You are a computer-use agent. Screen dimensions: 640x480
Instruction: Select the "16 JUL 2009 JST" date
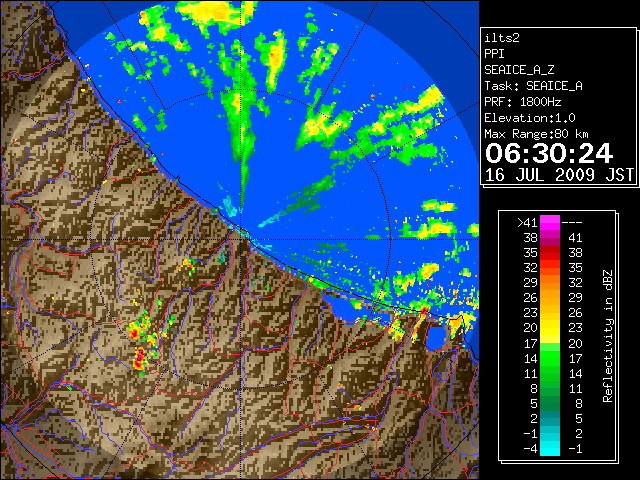coord(559,175)
